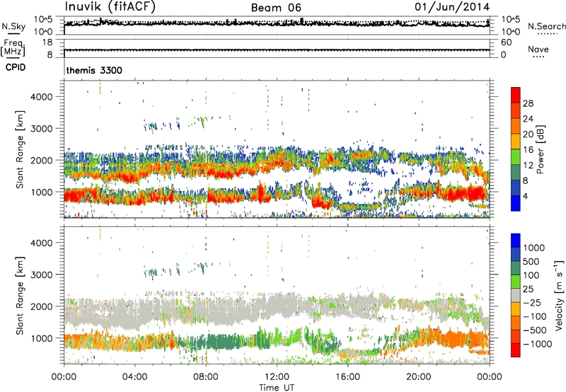Click the "4" label on power color bar
The image size is (566, 392).
pyautogui.click(x=525, y=196)
